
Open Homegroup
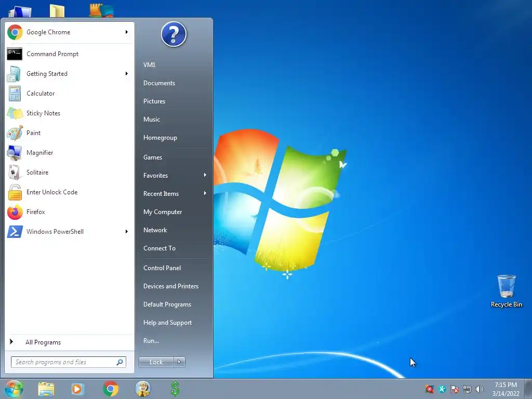[160, 138]
